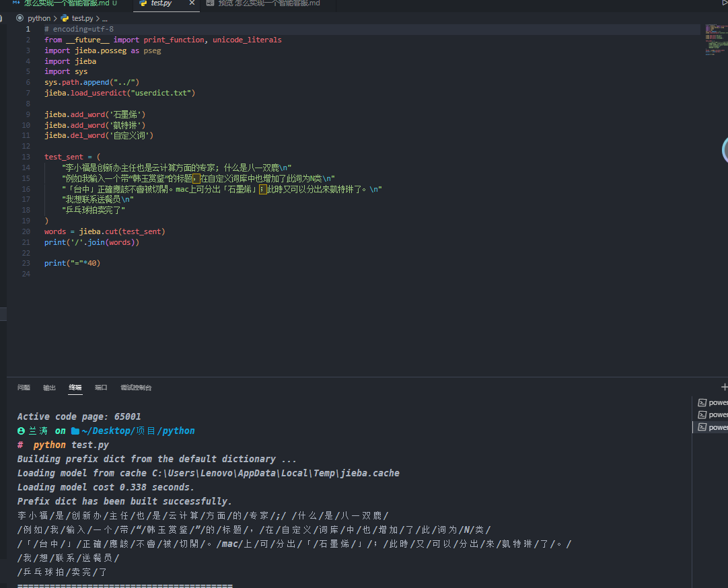Click test.py in the breadcrumb path

[x=82, y=19]
